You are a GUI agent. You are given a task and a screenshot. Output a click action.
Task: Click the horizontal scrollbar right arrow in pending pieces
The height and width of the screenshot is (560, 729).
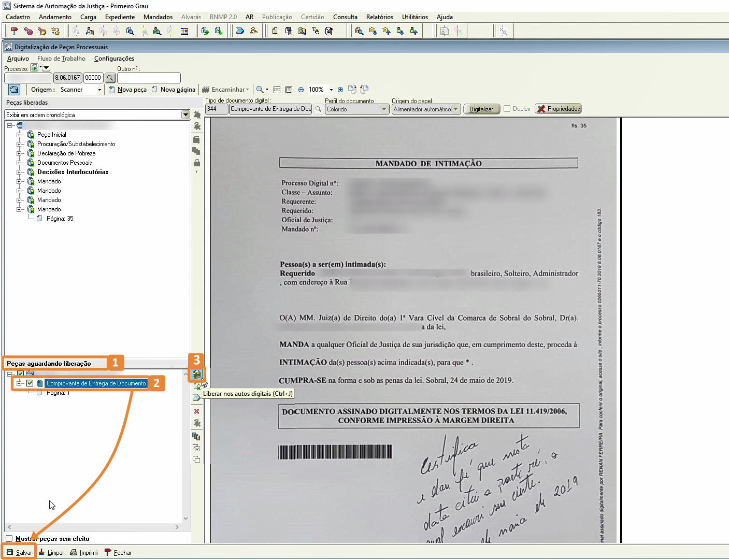click(177, 527)
